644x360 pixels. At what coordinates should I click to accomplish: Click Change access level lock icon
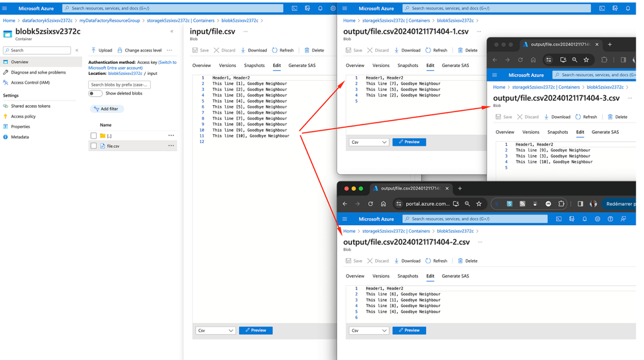pyautogui.click(x=120, y=50)
